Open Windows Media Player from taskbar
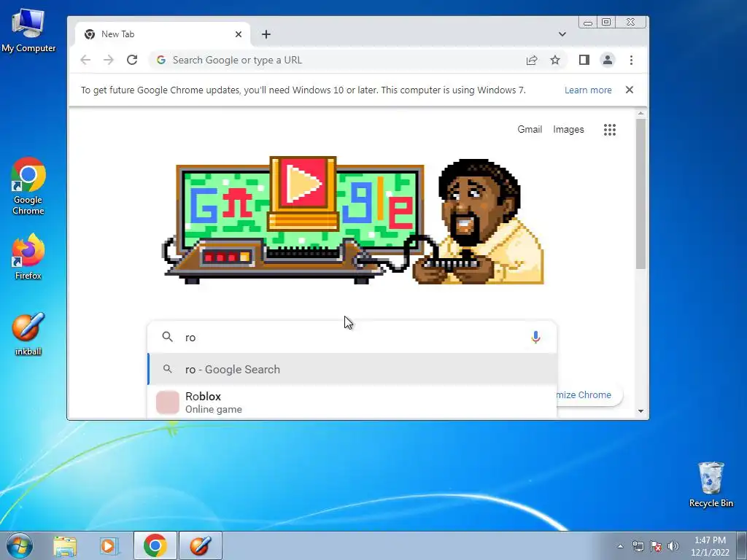This screenshot has width=747, height=560. pyautogui.click(x=109, y=546)
